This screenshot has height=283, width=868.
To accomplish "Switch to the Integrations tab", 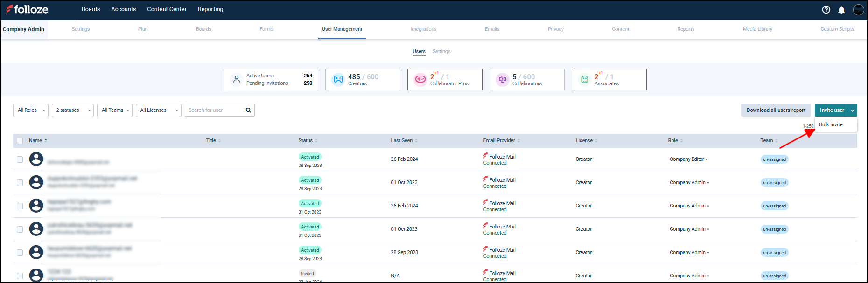I will pyautogui.click(x=423, y=29).
